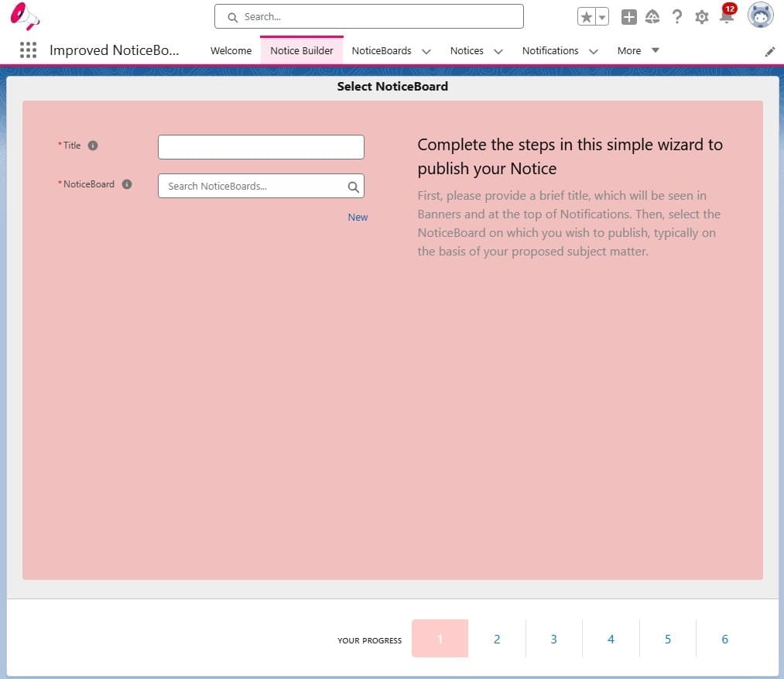Open Global Actions plus icon
The width and height of the screenshot is (784, 679).
[628, 17]
